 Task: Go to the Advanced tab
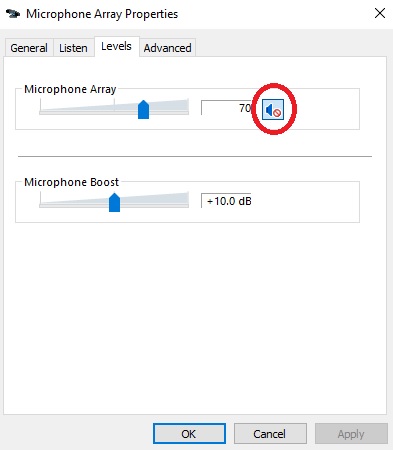(167, 48)
